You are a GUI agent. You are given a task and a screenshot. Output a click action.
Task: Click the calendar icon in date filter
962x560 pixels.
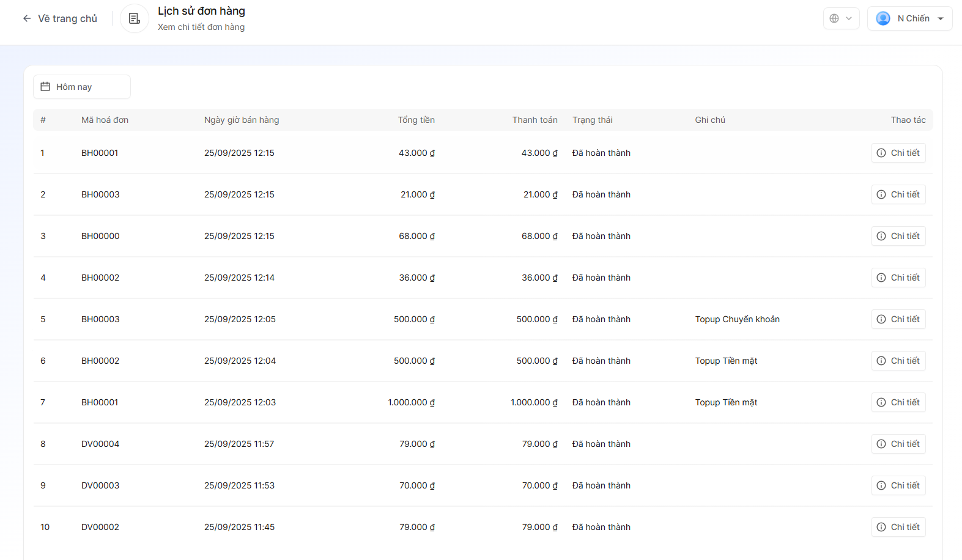click(x=45, y=87)
